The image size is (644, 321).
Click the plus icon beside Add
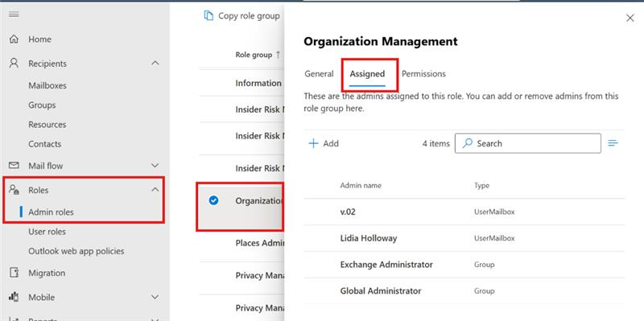click(x=313, y=143)
